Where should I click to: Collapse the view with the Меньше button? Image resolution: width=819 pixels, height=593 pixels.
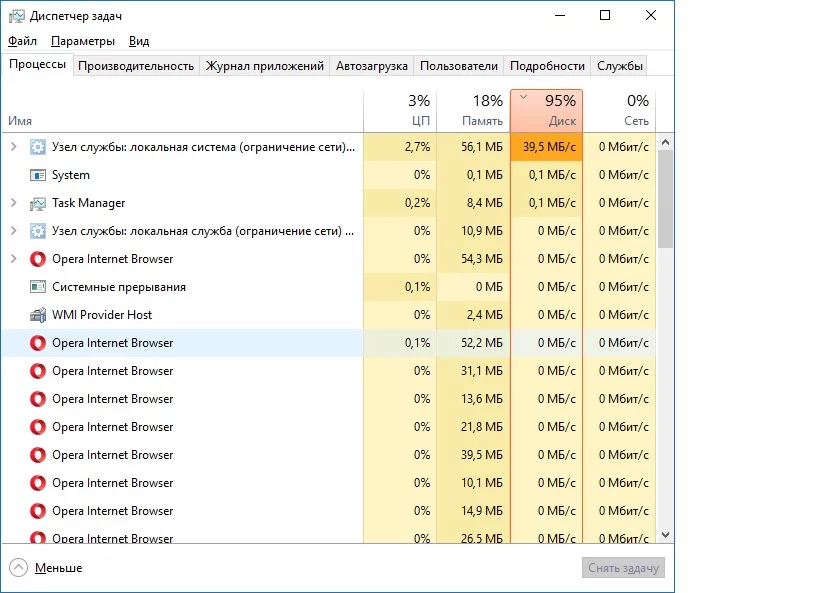click(46, 568)
